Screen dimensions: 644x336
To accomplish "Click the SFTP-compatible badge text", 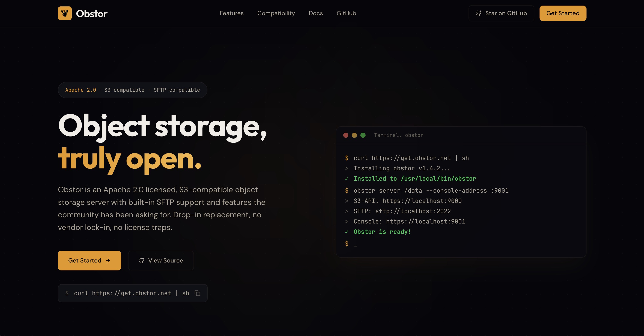I will pyautogui.click(x=177, y=90).
